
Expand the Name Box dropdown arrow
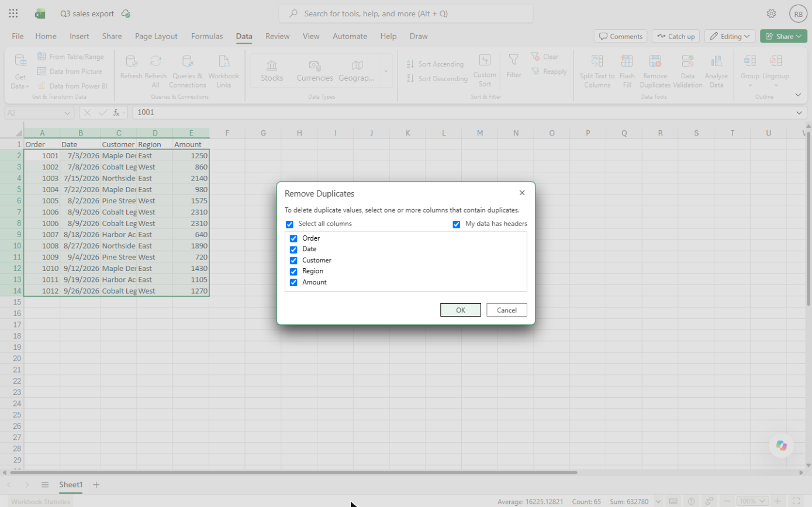67,113
